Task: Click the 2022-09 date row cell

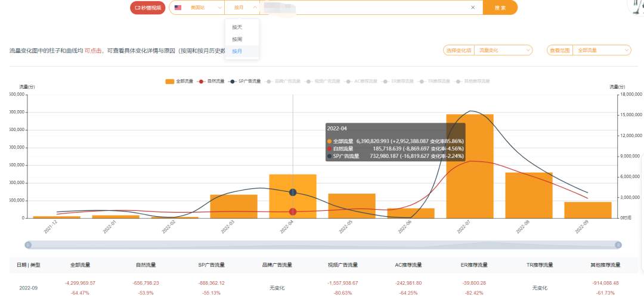Action: 29,288
